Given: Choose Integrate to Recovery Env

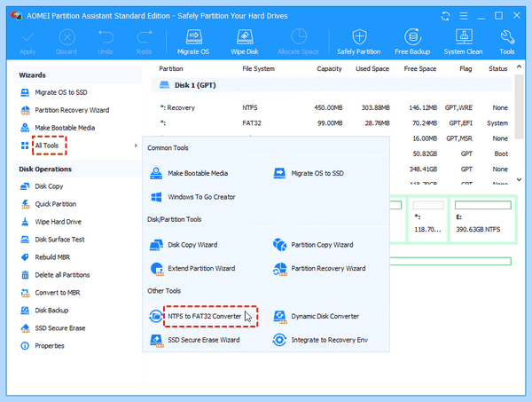Looking at the screenshot, I should [330, 340].
